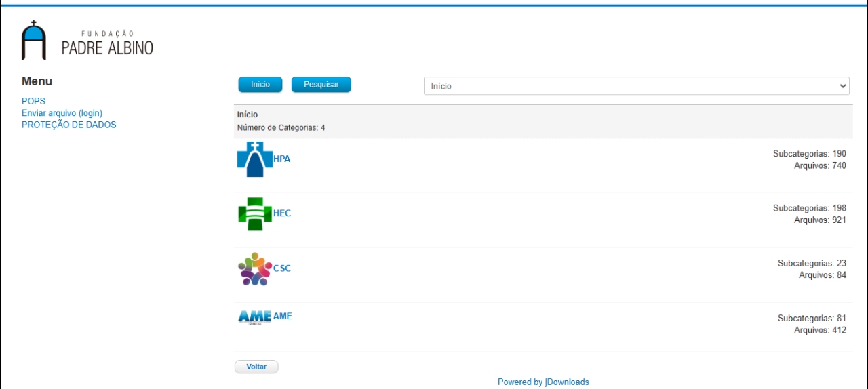The width and height of the screenshot is (868, 389).
Task: Open the colorful CSC people icon
Action: (254, 269)
